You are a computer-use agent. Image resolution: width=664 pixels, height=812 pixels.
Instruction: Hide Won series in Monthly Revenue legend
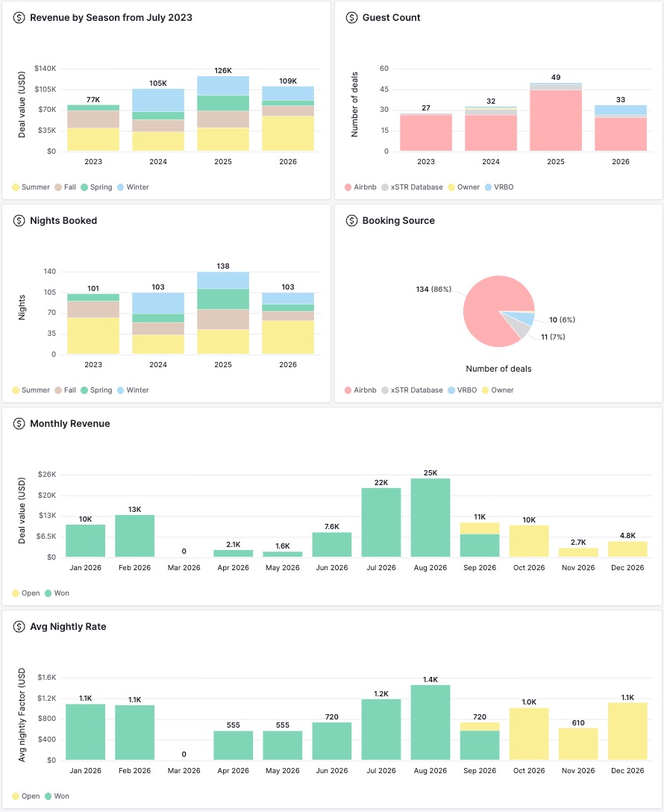[57, 593]
